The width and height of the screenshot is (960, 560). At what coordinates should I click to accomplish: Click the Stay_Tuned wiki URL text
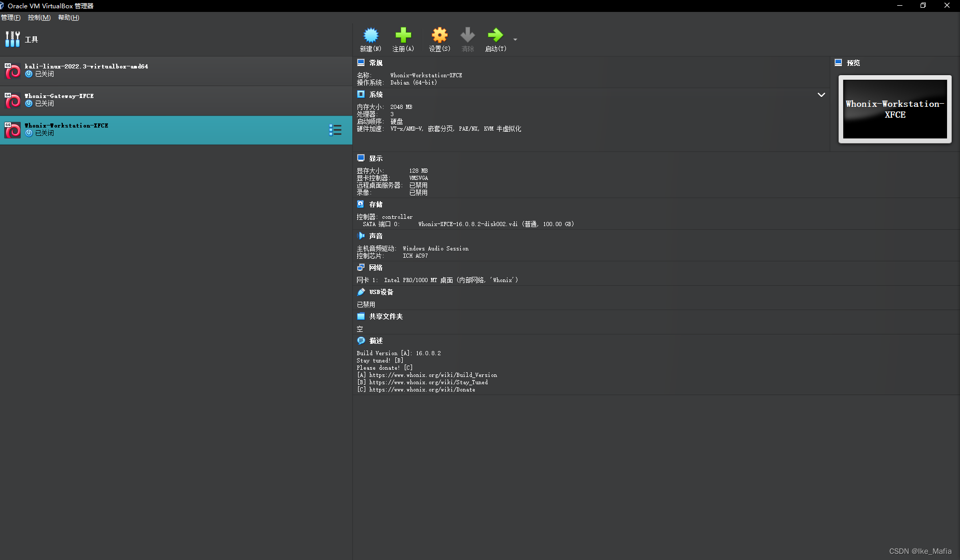[x=428, y=382]
